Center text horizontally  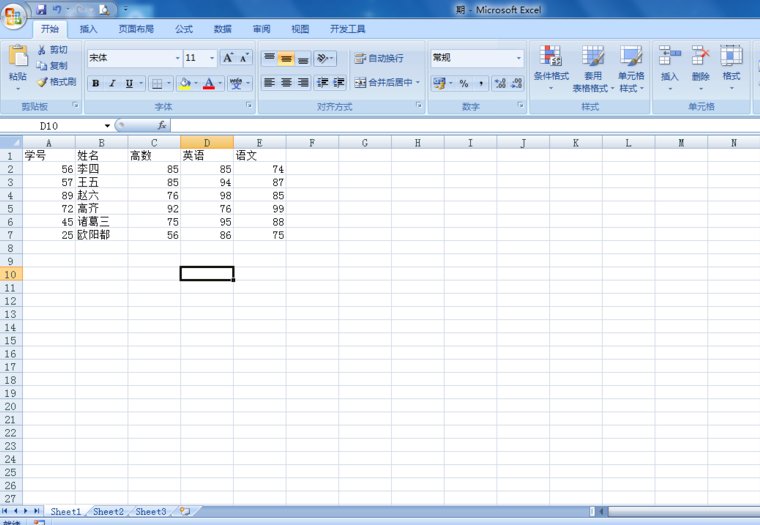pyautogui.click(x=286, y=82)
